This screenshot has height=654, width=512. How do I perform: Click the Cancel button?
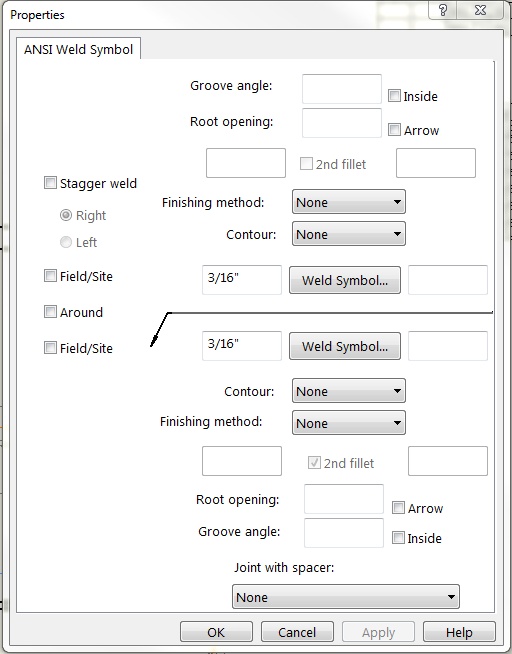297,632
